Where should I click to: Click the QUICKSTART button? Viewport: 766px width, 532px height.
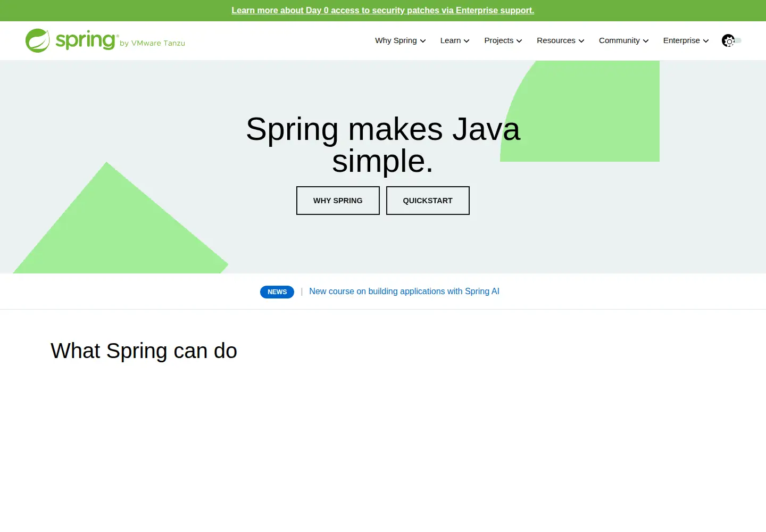[x=428, y=201]
